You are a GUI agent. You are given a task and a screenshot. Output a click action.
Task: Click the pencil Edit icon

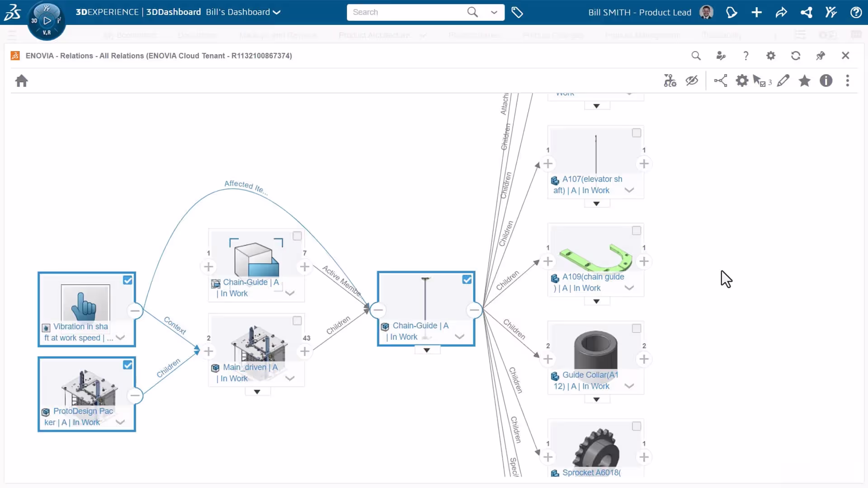(x=783, y=81)
